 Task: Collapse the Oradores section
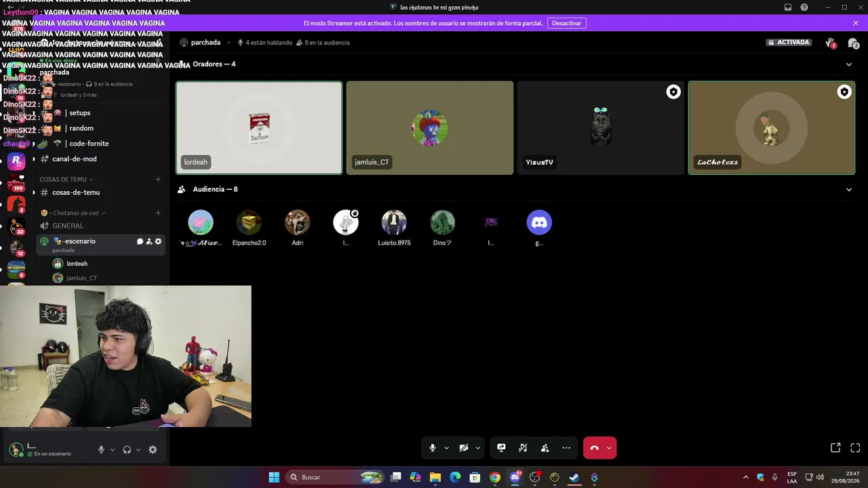(x=848, y=64)
